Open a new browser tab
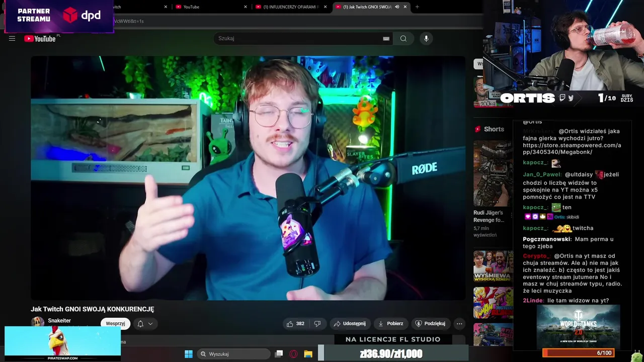644x362 pixels. click(417, 7)
